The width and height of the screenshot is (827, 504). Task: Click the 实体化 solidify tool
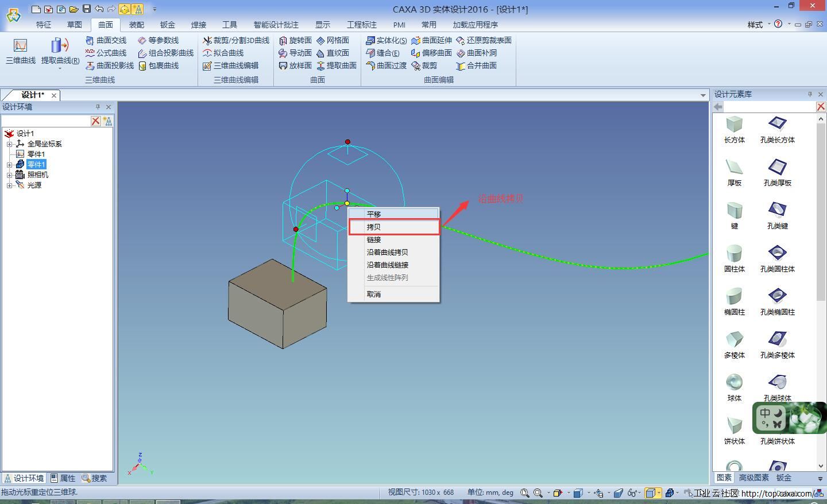[x=386, y=40]
